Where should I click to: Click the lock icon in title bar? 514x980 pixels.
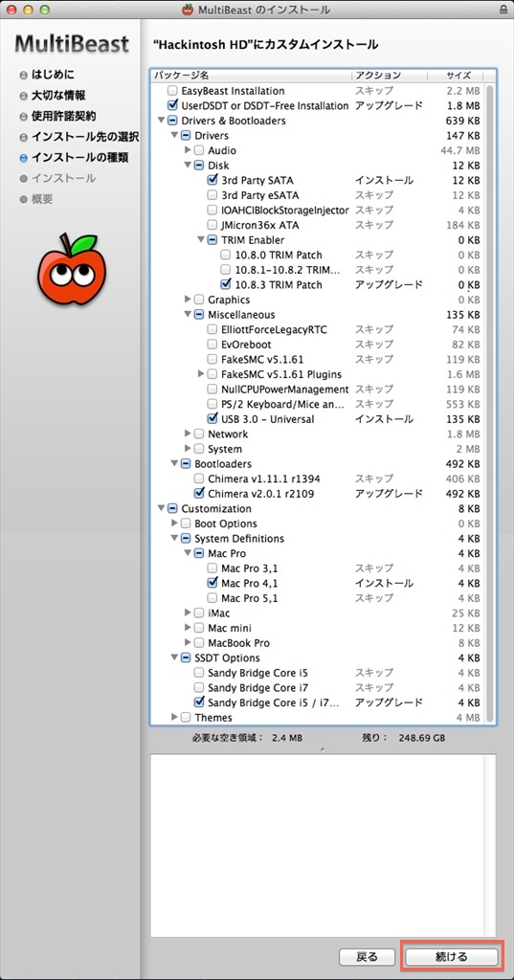point(504,10)
